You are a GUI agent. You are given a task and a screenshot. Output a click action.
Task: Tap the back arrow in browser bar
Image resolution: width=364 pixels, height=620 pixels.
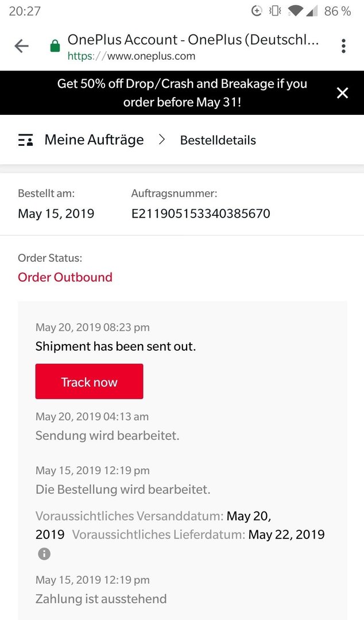pyautogui.click(x=21, y=46)
